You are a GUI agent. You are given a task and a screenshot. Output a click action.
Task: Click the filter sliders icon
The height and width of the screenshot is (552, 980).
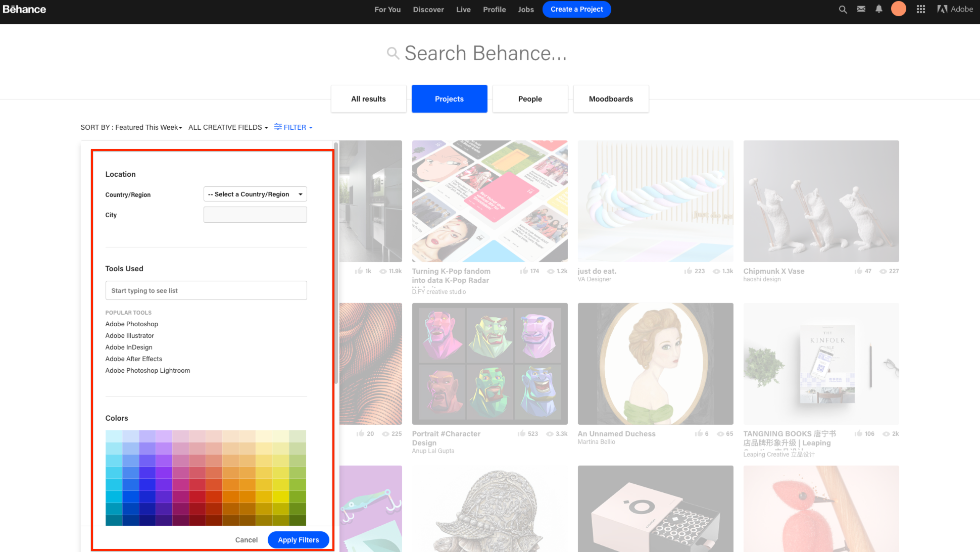point(278,127)
